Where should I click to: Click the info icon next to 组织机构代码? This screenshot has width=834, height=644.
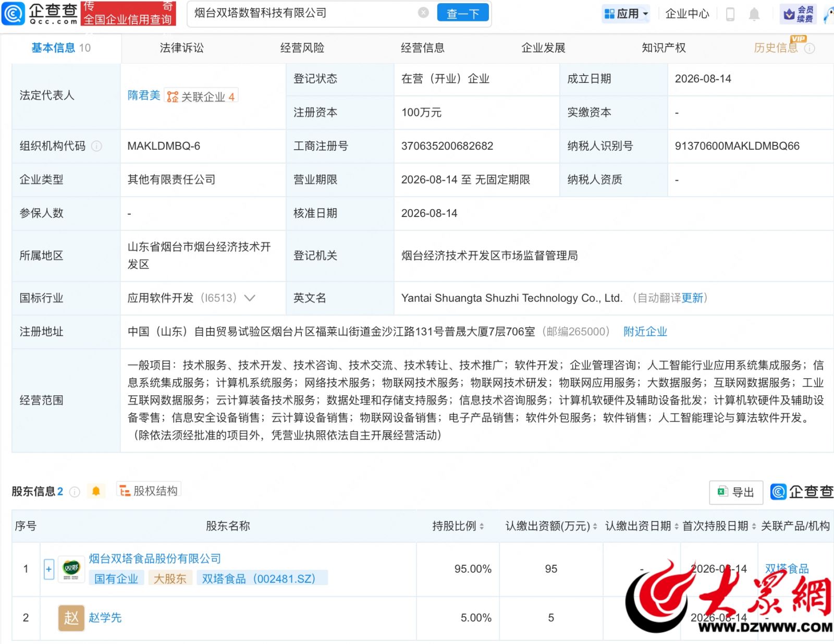click(x=96, y=146)
